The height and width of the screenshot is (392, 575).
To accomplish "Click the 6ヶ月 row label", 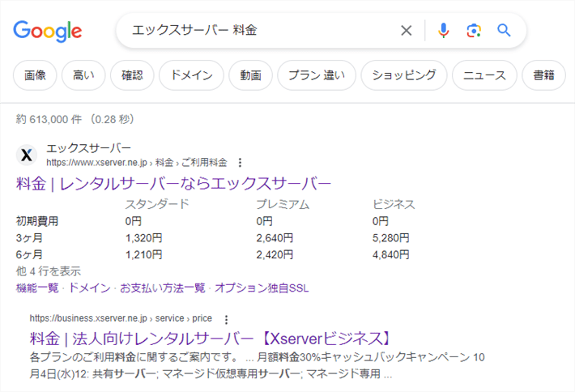I will coord(29,254).
